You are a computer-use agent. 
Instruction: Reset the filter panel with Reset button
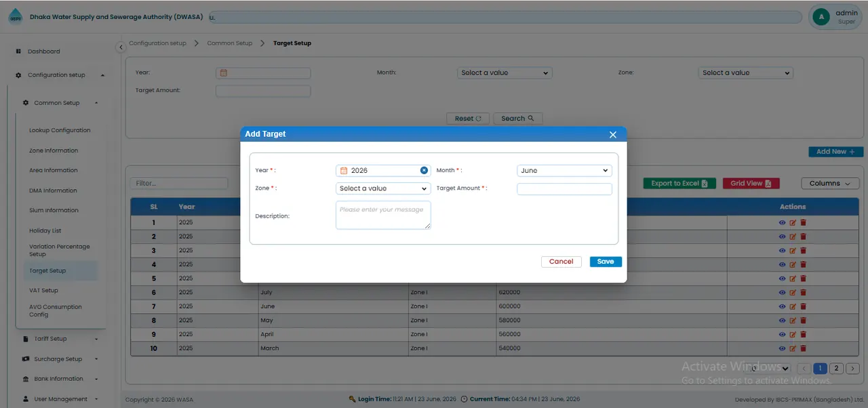point(468,119)
